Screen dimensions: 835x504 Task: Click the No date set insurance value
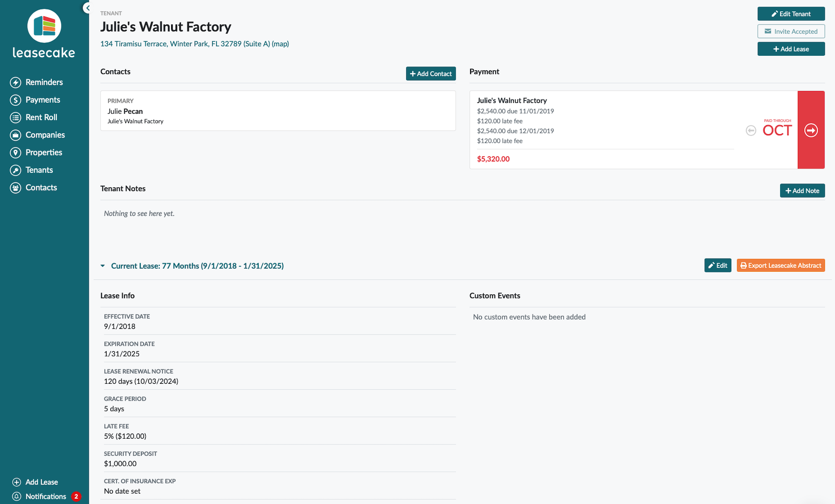[122, 491]
